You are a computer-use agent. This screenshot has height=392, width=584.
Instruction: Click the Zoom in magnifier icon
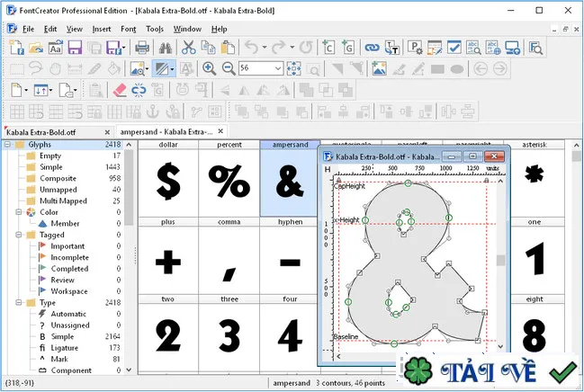click(209, 68)
